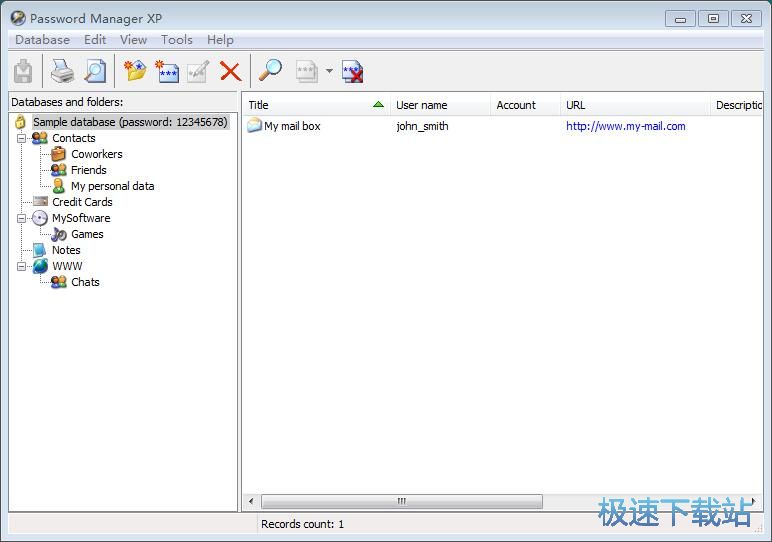Select the My personal data label
The width and height of the screenshot is (772, 542).
tap(112, 186)
